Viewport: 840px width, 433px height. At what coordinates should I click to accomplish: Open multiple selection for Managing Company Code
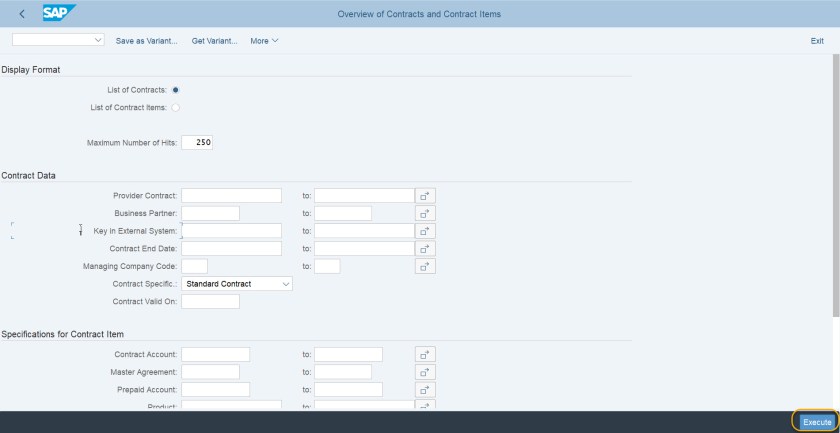(426, 266)
